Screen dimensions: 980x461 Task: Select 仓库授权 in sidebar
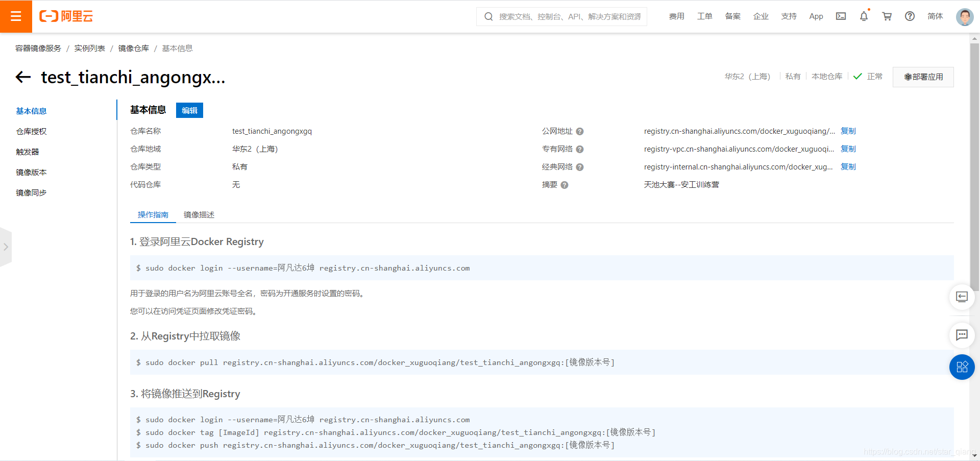pos(31,131)
